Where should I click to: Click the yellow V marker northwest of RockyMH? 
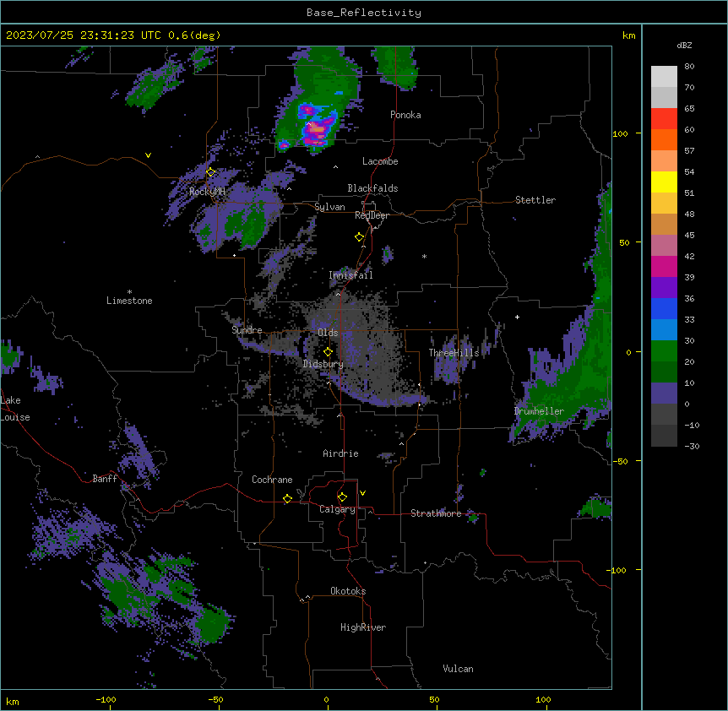coord(148,155)
